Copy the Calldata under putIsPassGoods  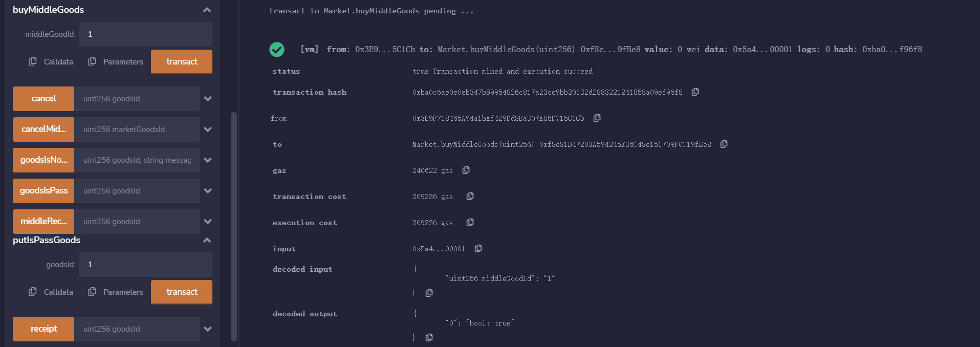(x=32, y=292)
